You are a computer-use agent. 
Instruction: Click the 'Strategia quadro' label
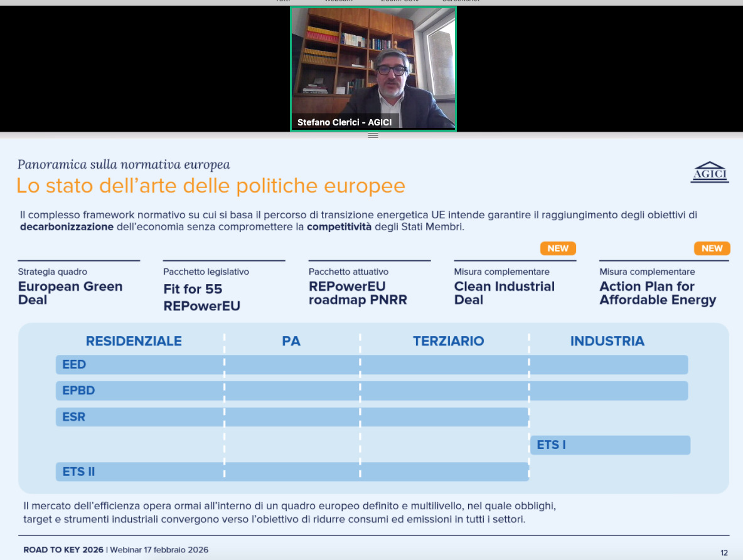coord(53,272)
